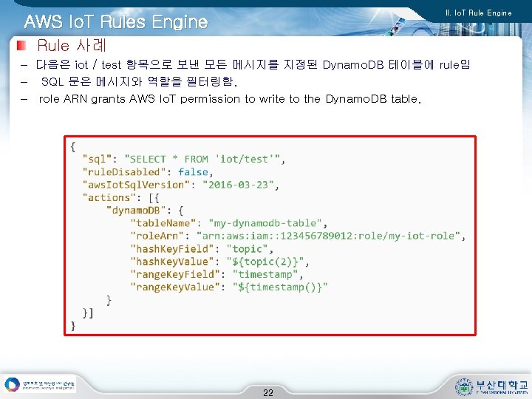Screen dimensions: 532x399
Task: Click the 'AWS IoT Rules Engine' slide title
Action: (116, 21)
